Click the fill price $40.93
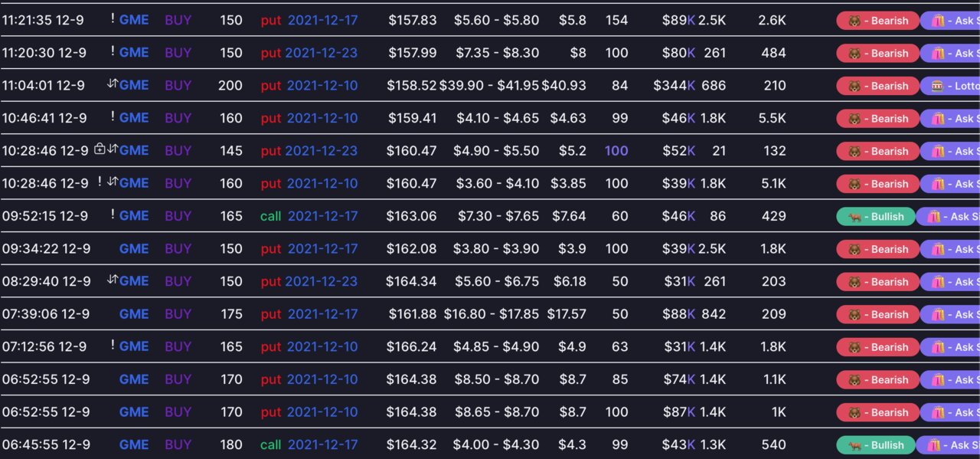 564,85
